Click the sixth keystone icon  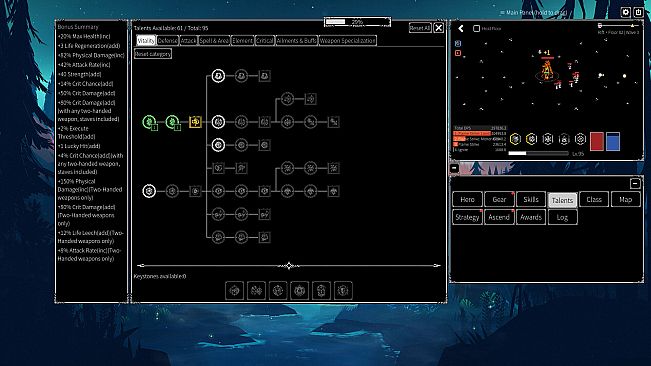click(x=343, y=290)
